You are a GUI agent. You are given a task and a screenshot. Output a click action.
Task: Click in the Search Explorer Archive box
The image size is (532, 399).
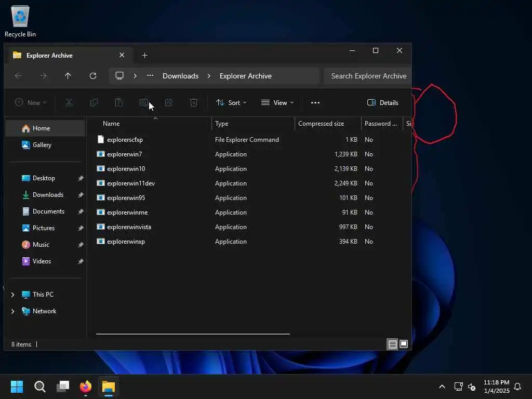368,76
